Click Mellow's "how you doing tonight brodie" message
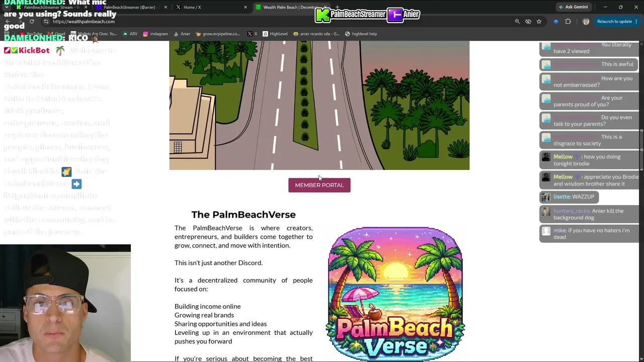This screenshot has height=362, width=644. [589, 160]
